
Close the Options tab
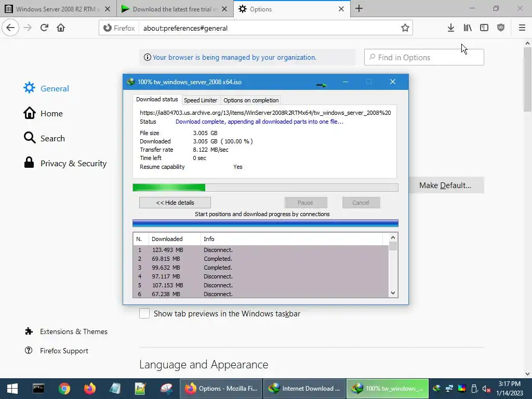click(x=341, y=9)
